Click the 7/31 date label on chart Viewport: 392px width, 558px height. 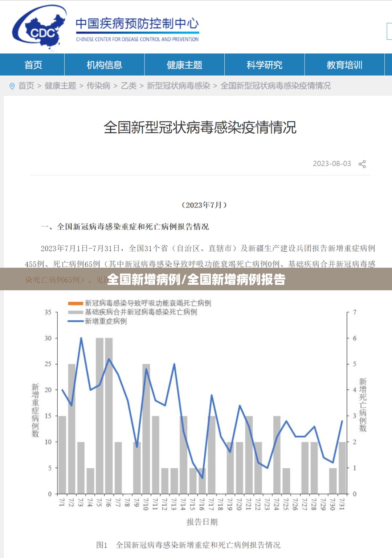(x=342, y=504)
